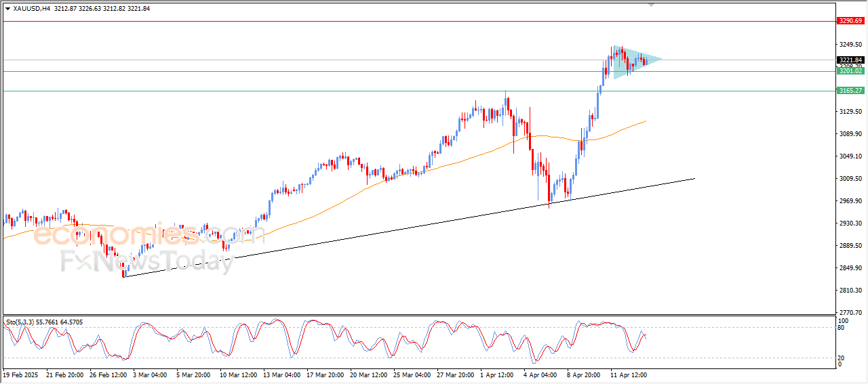Viewport: 868px width, 384px height.
Task: Click the 2810.30 price axis label
Action: 850,290
